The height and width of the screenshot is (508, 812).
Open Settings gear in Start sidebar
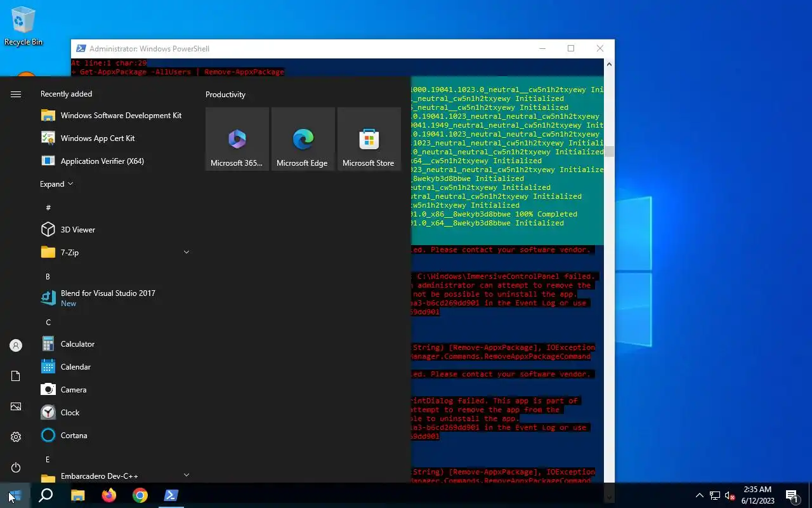click(16, 437)
